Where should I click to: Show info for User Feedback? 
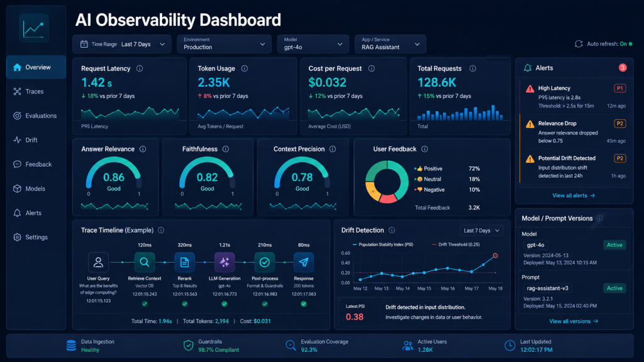click(425, 149)
